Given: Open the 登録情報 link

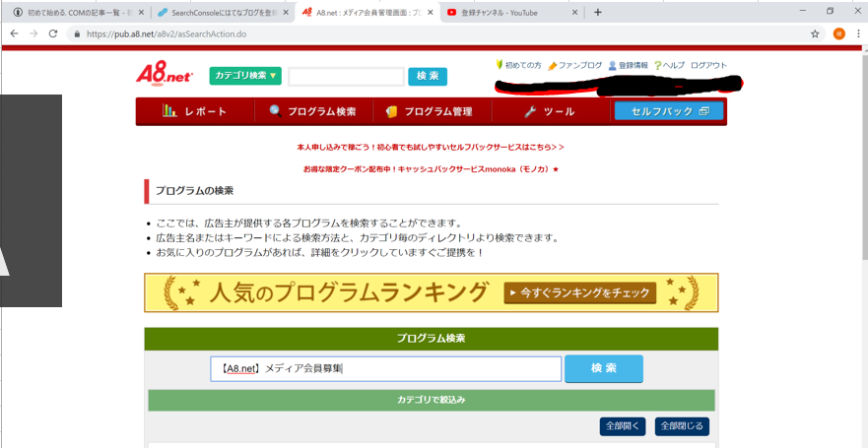Looking at the screenshot, I should [x=629, y=65].
